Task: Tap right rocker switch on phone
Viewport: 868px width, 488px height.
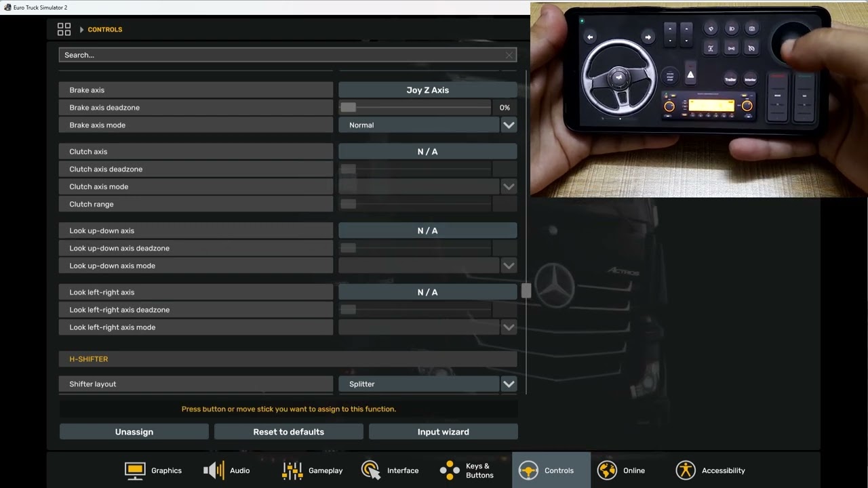Action: [686, 34]
